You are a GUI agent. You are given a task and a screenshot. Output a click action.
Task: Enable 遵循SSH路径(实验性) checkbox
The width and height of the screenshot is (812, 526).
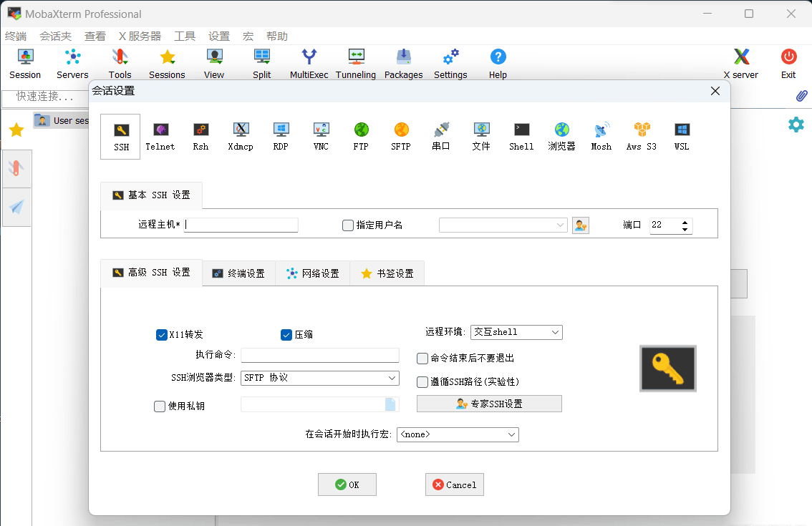tap(422, 382)
